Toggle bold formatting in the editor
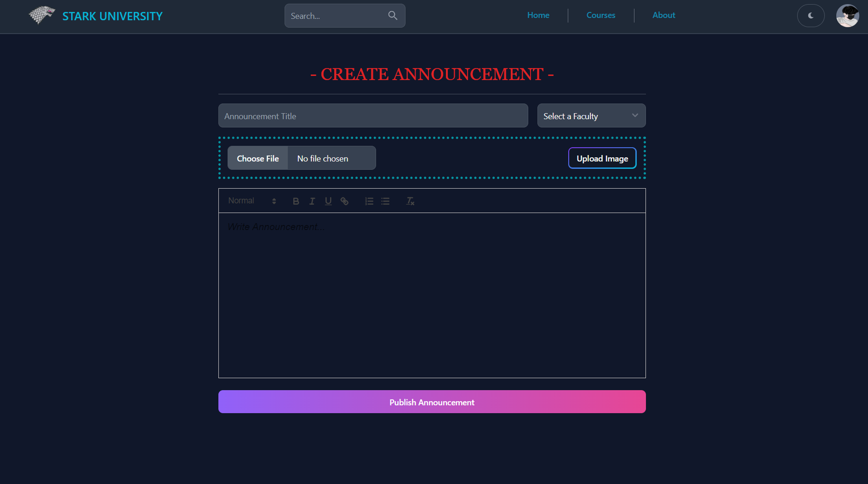The image size is (868, 484). coord(296,201)
